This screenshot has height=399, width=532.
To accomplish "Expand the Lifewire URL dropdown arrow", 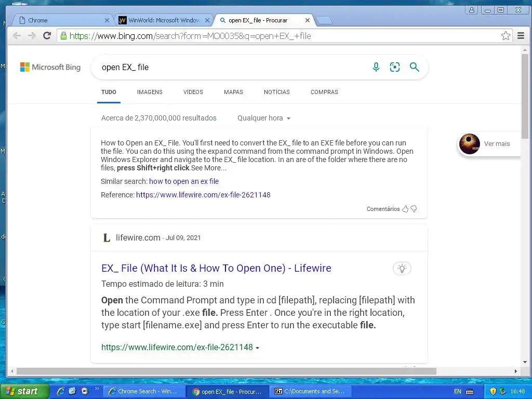I will (258, 348).
